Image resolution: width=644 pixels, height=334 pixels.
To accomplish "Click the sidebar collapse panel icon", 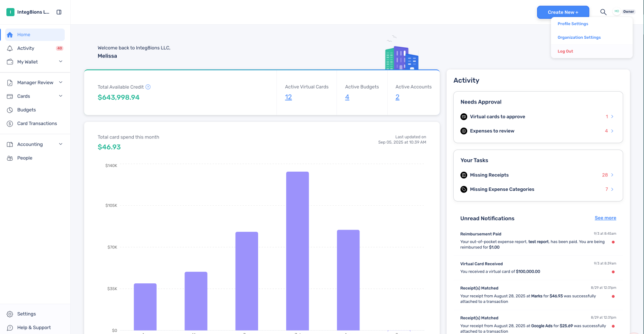I will tap(59, 12).
